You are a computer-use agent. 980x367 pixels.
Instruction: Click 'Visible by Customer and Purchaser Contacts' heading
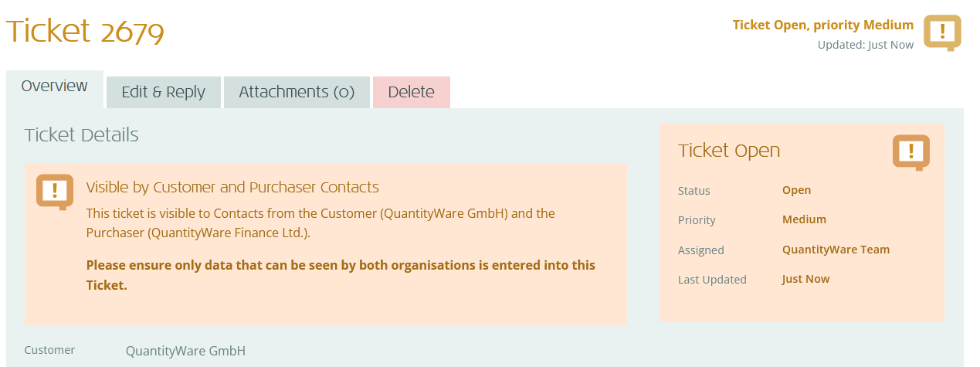pyautogui.click(x=232, y=187)
